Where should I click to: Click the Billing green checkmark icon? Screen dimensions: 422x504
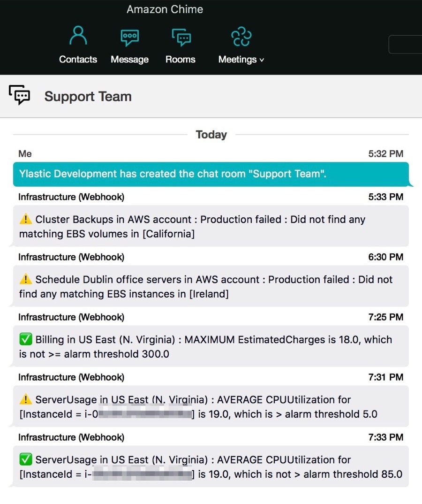26,339
